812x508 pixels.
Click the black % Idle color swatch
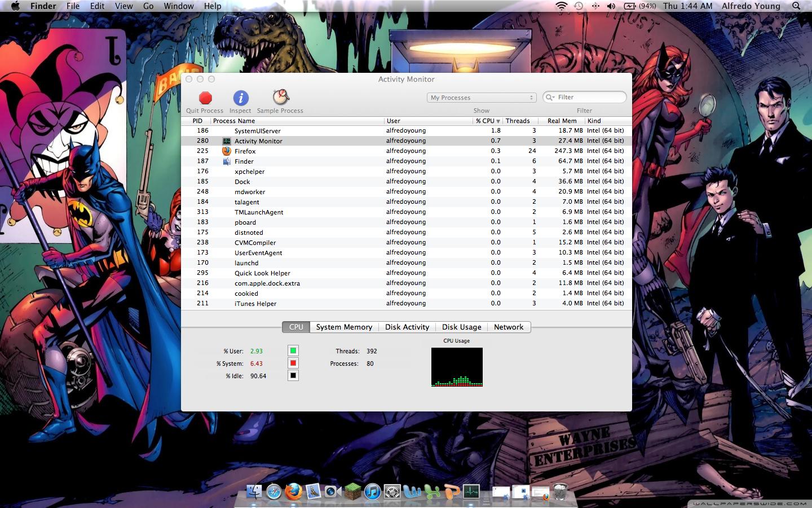(x=293, y=375)
